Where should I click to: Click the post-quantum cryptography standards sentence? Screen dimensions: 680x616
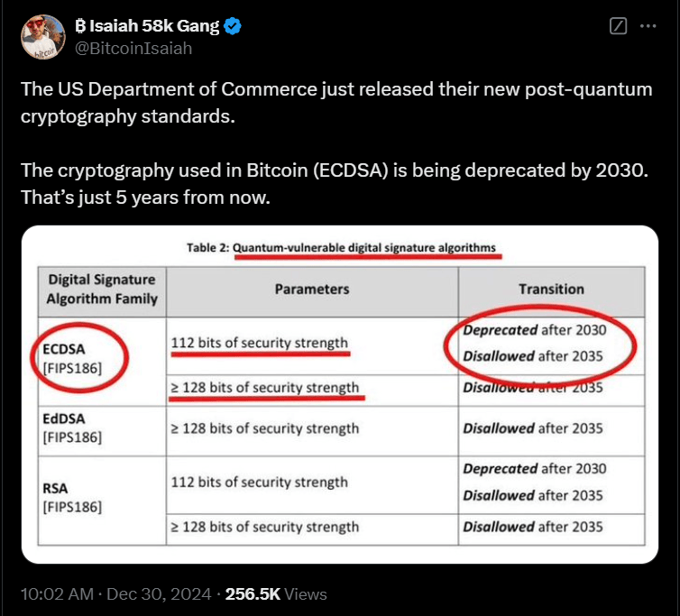[x=335, y=102]
